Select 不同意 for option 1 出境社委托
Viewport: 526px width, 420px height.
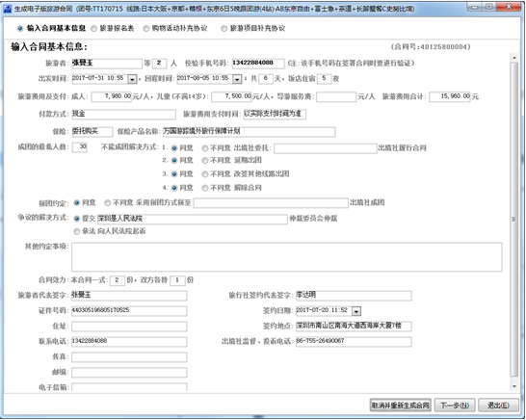[205, 148]
